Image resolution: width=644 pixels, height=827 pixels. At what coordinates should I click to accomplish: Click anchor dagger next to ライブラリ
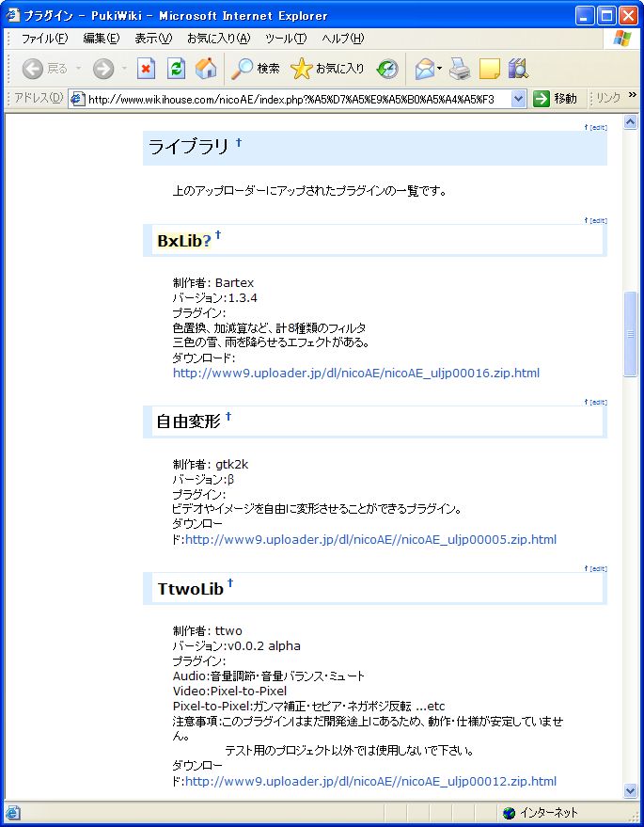click(239, 142)
